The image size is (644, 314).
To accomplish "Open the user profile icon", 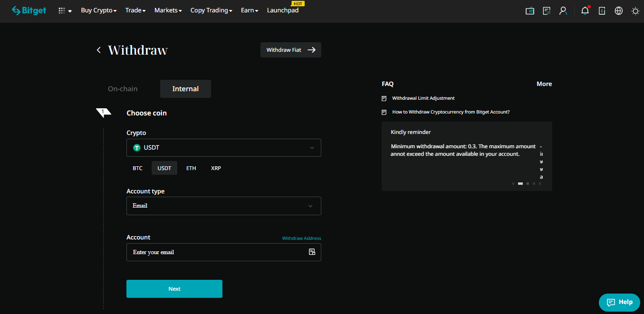I will [x=563, y=10].
